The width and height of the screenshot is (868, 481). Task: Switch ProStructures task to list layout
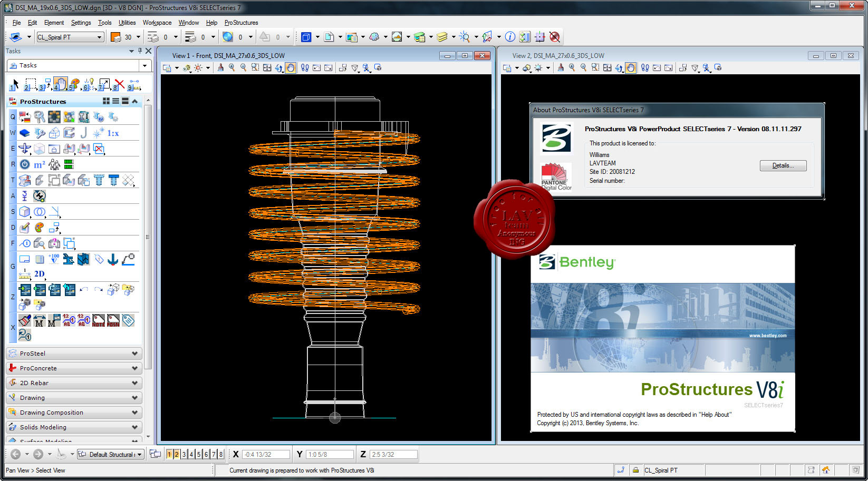[x=116, y=101]
